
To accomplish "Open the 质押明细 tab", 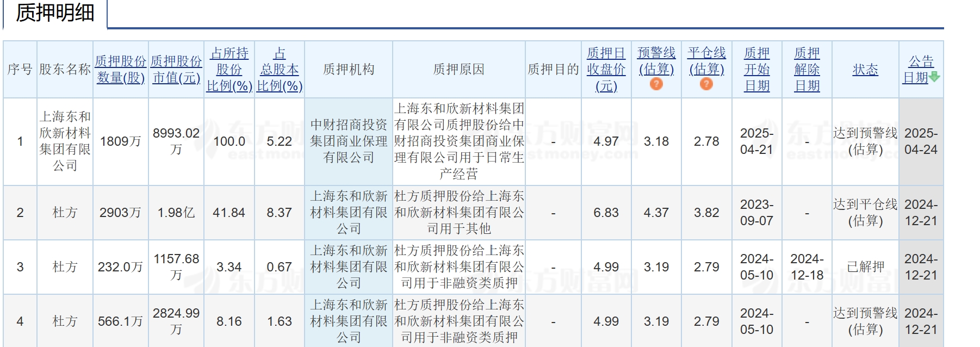I will tap(55, 13).
